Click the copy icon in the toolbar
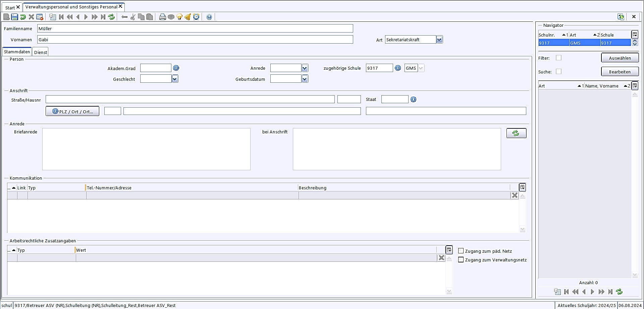This screenshot has height=309, width=644. coord(141,17)
